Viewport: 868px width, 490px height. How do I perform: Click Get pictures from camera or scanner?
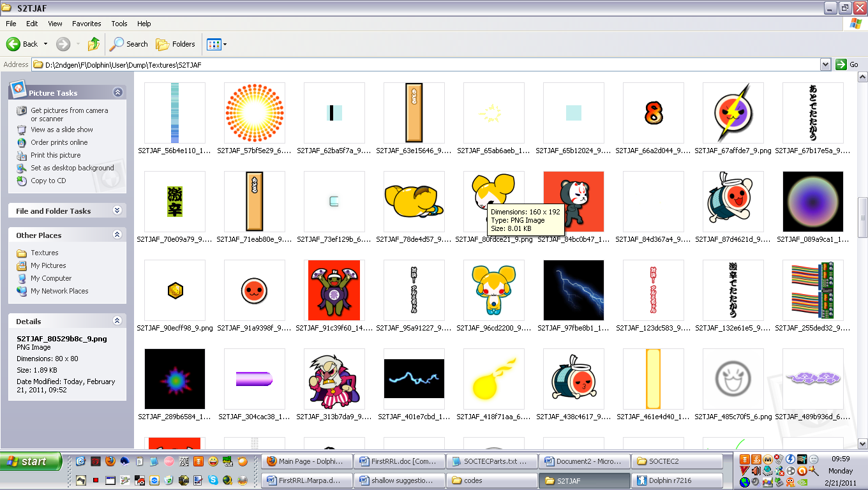(x=70, y=114)
